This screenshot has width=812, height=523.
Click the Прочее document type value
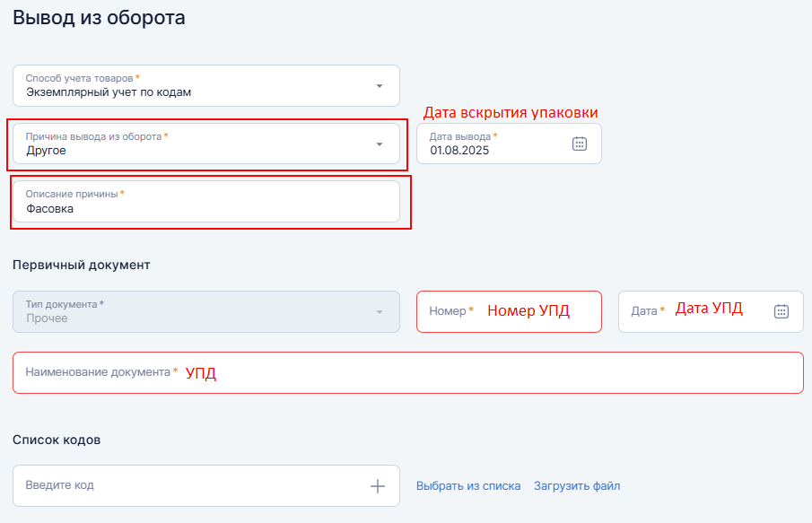click(47, 318)
